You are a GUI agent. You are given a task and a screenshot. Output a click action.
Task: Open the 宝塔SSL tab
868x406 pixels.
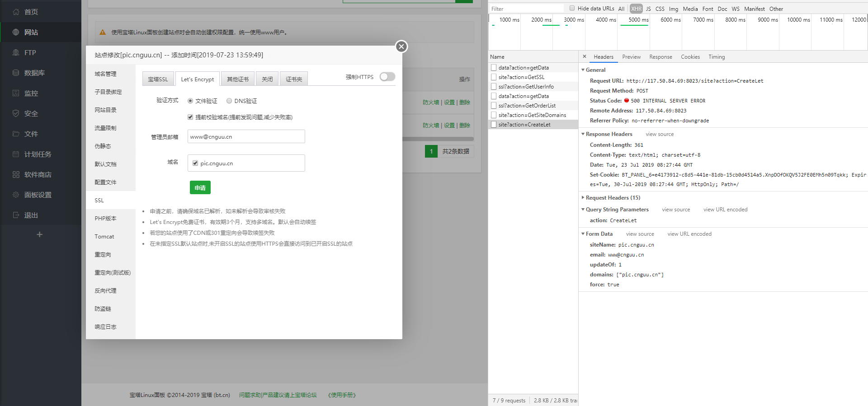[158, 79]
